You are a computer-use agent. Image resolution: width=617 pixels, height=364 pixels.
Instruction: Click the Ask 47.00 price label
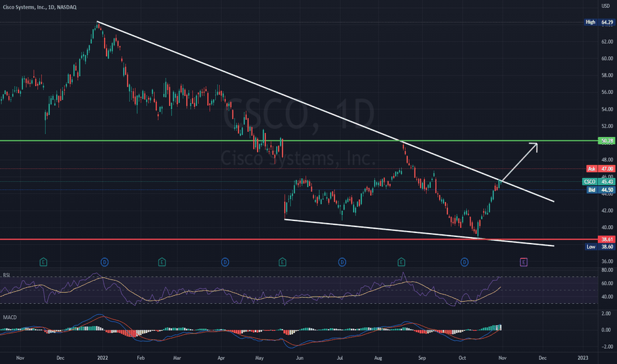601,168
